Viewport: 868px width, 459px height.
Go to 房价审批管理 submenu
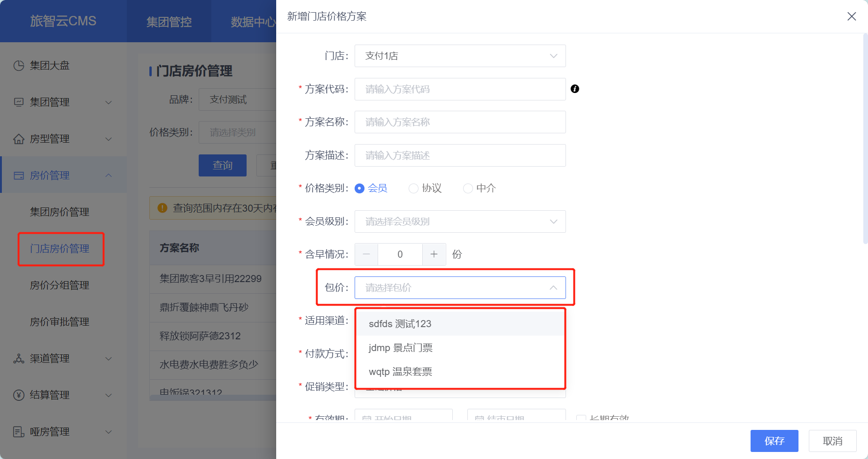(x=60, y=322)
